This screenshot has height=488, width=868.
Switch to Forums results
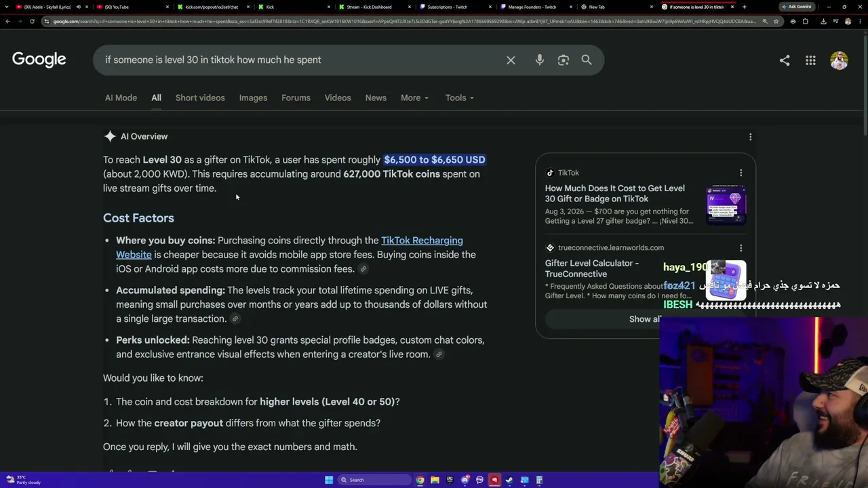296,98
